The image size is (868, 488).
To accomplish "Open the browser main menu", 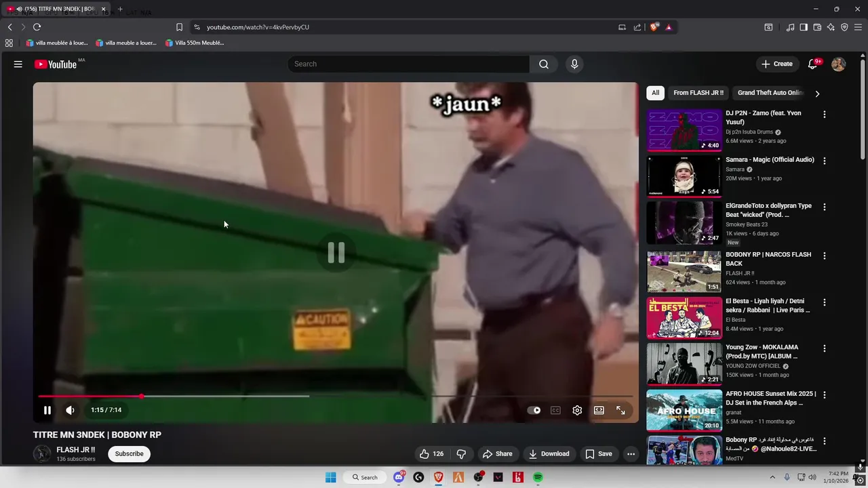I will (x=858, y=27).
